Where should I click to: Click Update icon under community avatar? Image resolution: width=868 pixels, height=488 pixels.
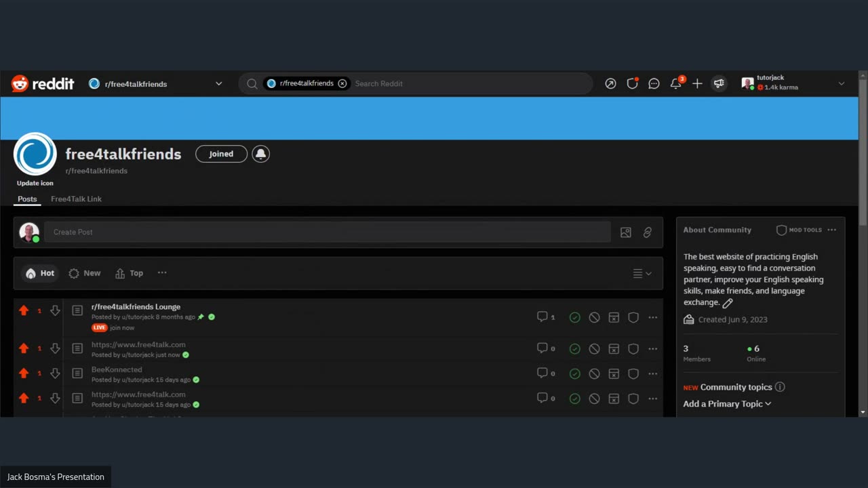[35, 183]
